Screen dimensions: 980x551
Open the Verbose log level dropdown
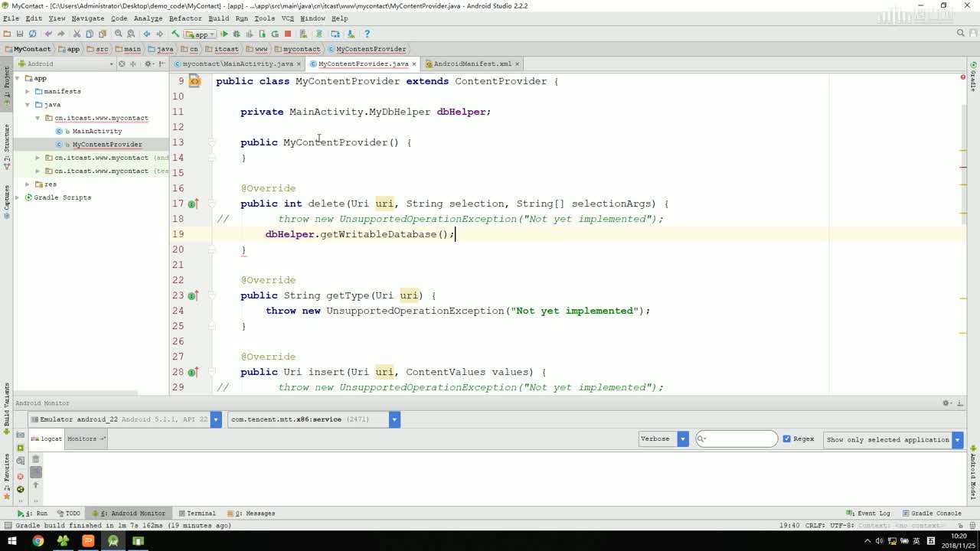pyautogui.click(x=664, y=439)
